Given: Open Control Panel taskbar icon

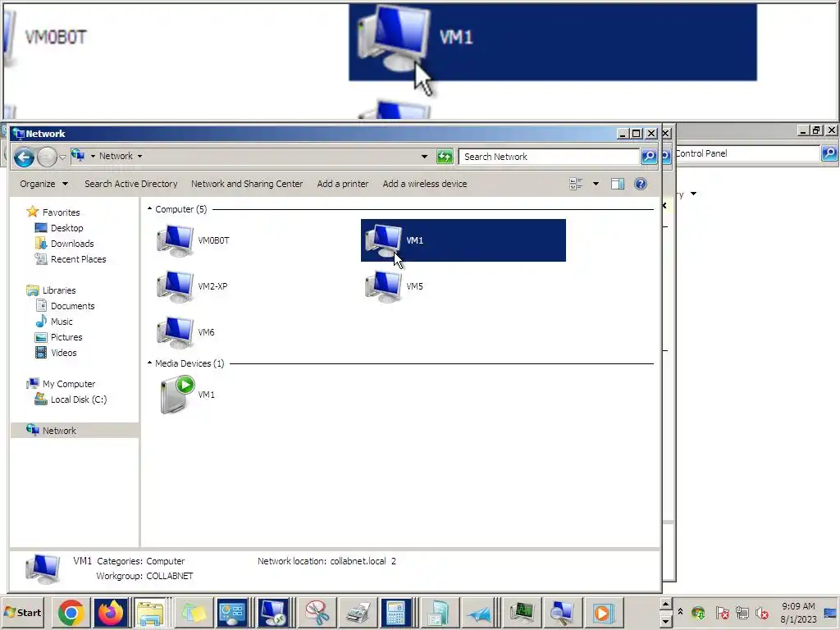Looking at the screenshot, I should tap(232, 612).
